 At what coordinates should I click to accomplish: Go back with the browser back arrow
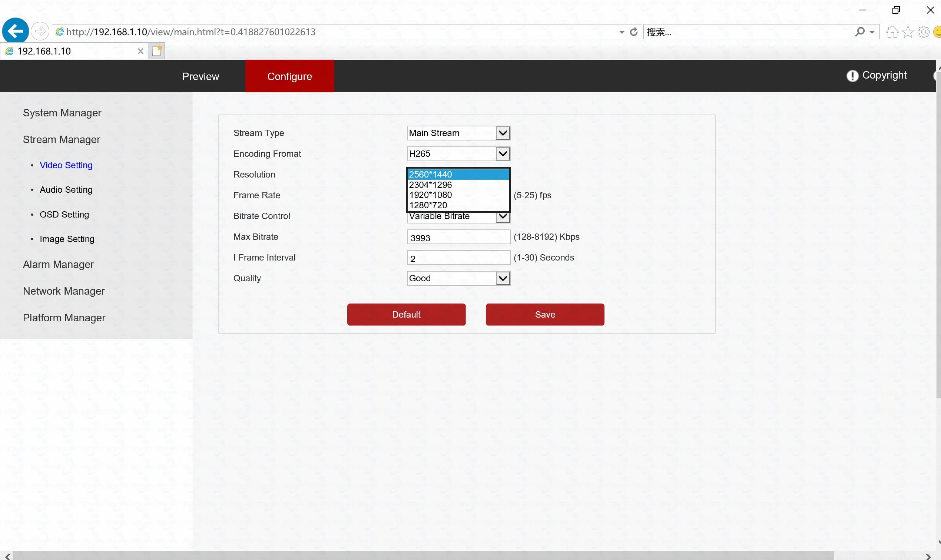click(16, 31)
